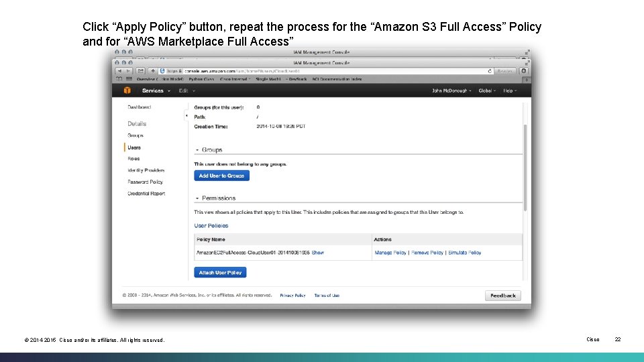Click the new tab plus button
The width and height of the screenshot is (644, 362).
[526, 80]
